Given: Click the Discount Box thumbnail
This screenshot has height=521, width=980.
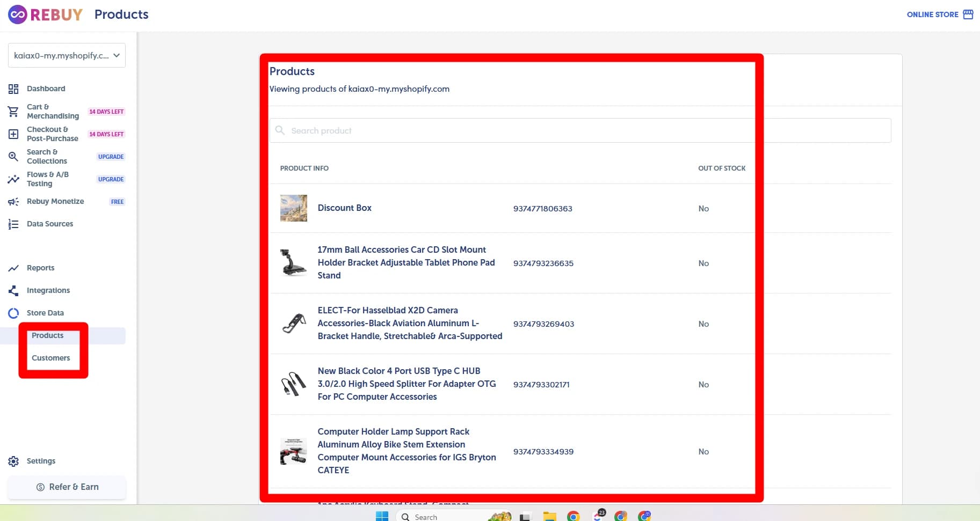Looking at the screenshot, I should point(294,208).
